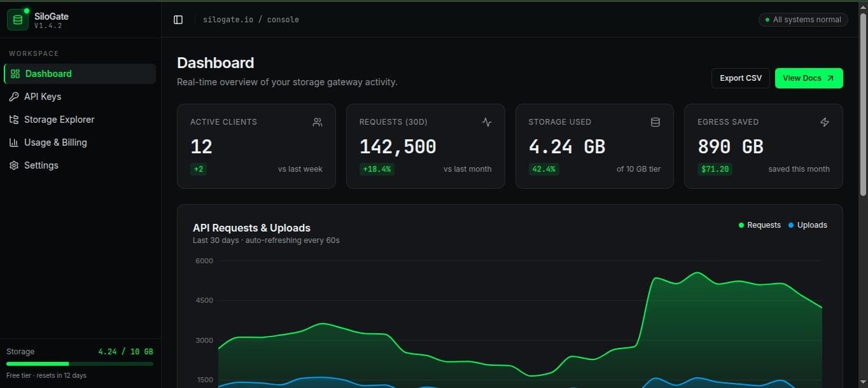This screenshot has width=868, height=388.
Task: Click the 890 GB egress saved value
Action: [731, 147]
